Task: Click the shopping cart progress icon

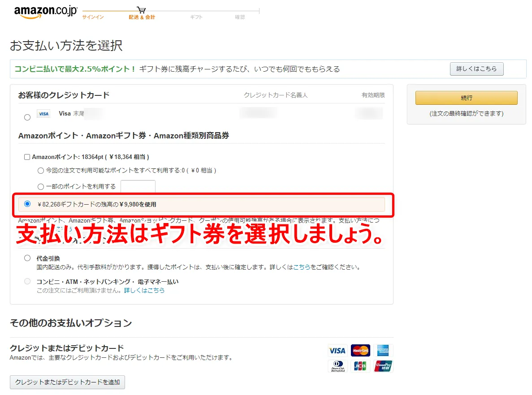Action: 142,9
